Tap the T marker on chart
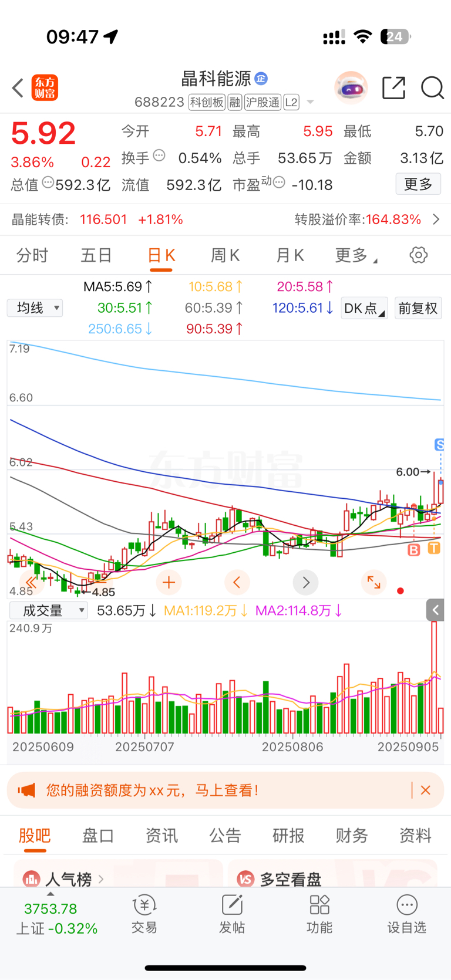 coord(434,548)
